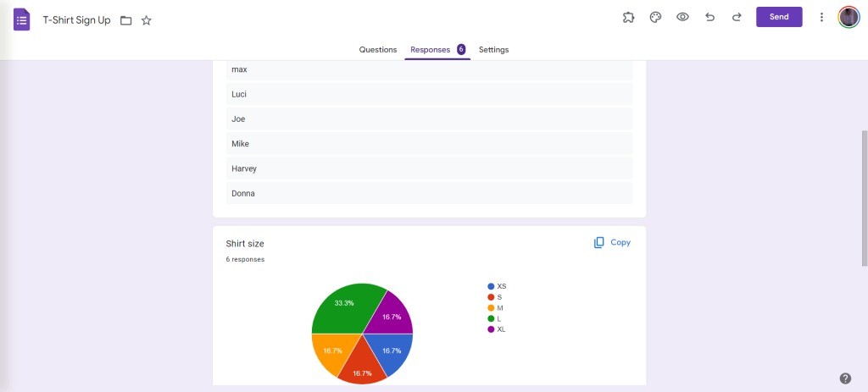Image resolution: width=868 pixels, height=392 pixels.
Task: Open the help question mark icon
Action: pos(845,378)
